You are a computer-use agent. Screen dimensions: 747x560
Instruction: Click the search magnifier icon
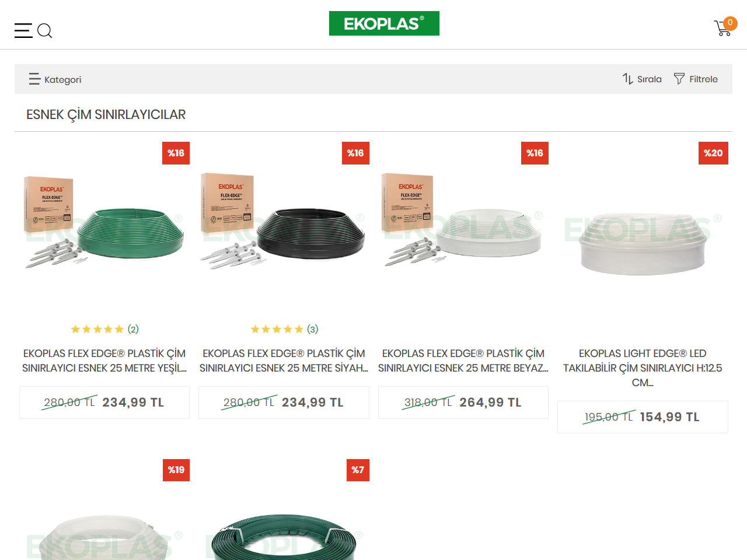[45, 30]
